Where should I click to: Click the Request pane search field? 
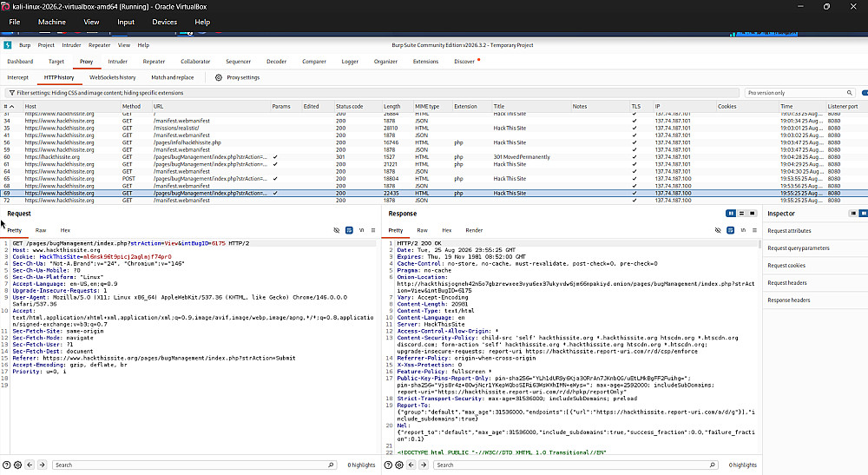194,465
